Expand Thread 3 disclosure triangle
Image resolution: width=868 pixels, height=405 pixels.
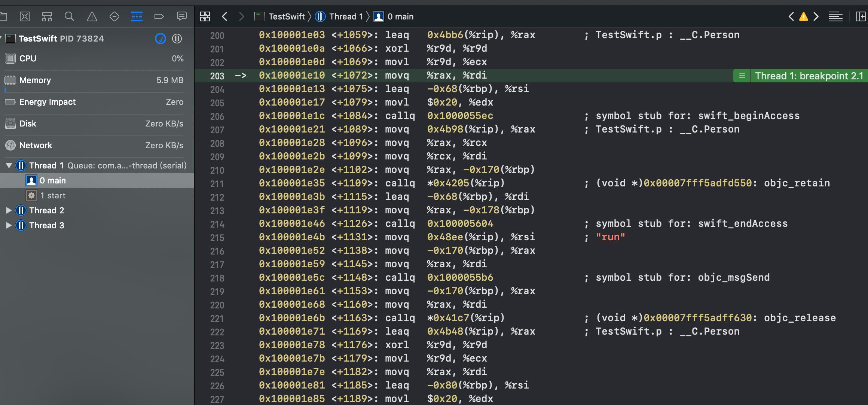click(x=9, y=225)
